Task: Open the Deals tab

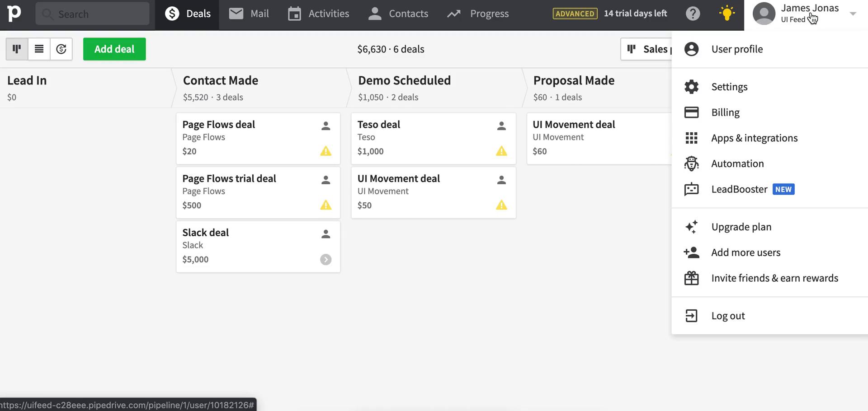Action: [x=188, y=14]
